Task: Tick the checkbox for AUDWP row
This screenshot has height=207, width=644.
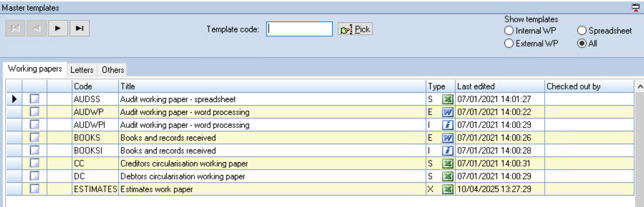Action: (x=34, y=112)
